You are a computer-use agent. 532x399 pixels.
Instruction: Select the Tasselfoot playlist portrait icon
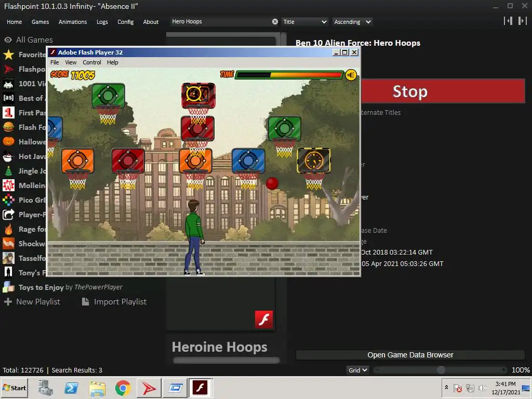[8, 258]
